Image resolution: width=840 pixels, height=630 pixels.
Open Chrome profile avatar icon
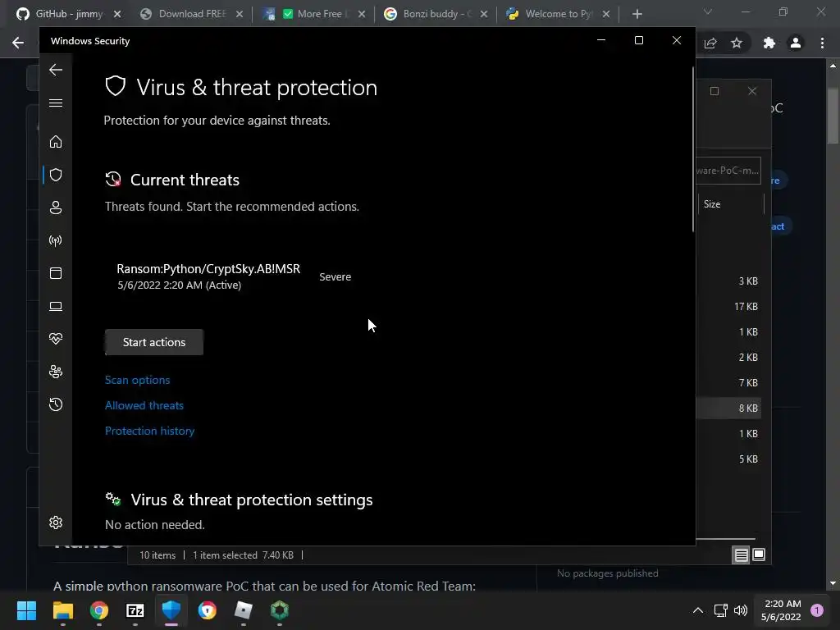(796, 43)
